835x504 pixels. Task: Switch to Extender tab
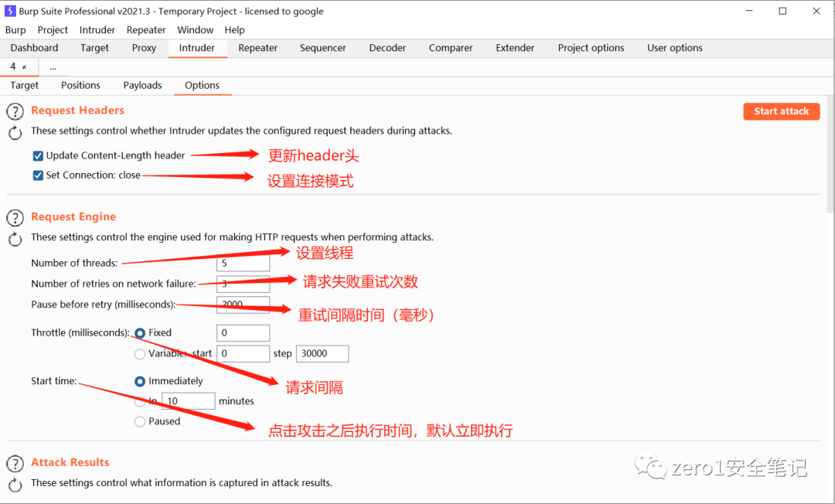(515, 48)
